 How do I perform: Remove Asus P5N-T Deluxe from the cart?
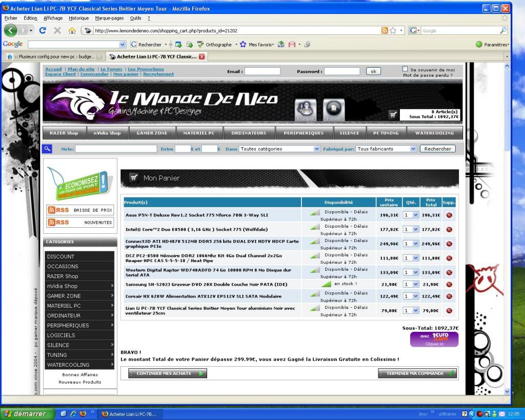[449, 215]
